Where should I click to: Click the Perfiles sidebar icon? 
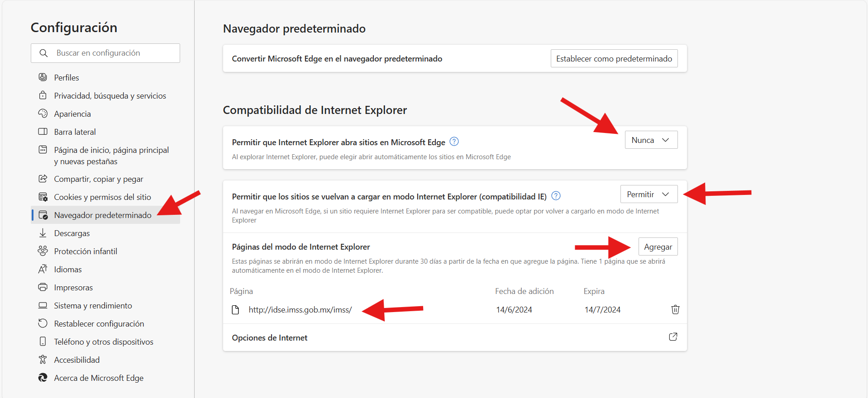point(43,77)
